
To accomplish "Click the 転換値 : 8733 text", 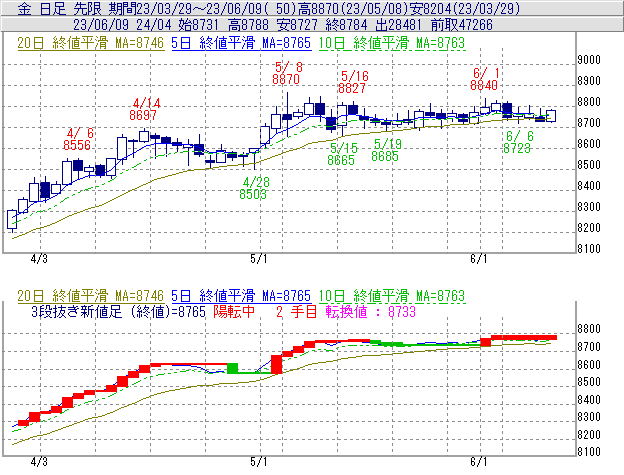I will (x=370, y=311).
